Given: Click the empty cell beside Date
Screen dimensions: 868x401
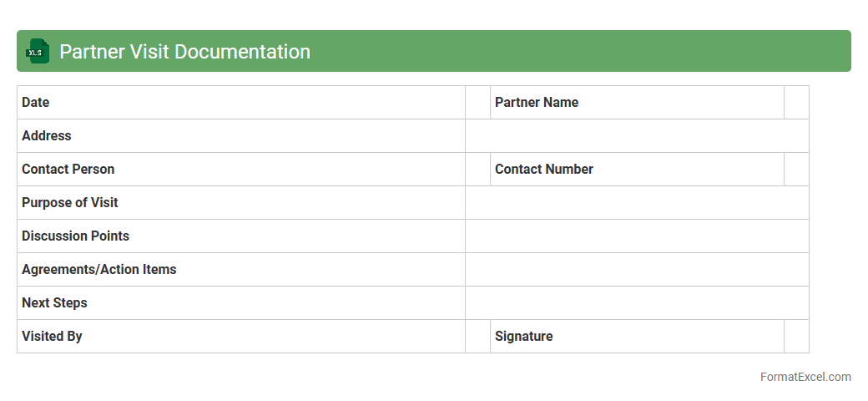Looking at the screenshot, I should pyautogui.click(x=477, y=103).
